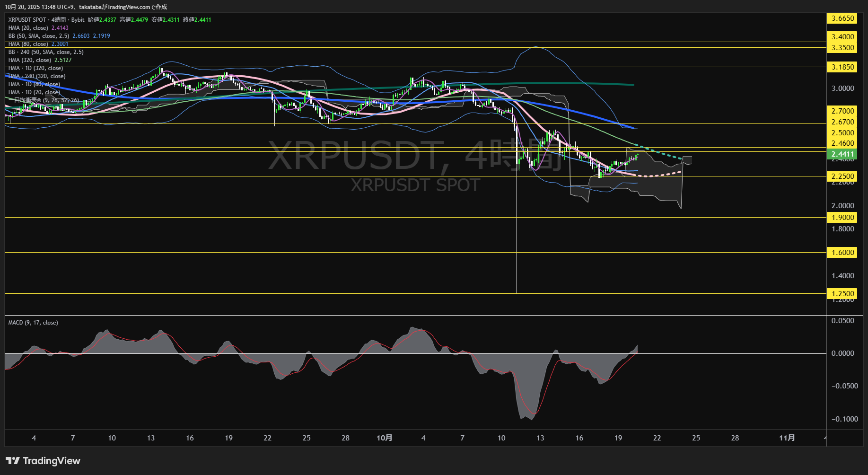This screenshot has width=868, height=475.
Task: Click the 2.2500 yellow price label
Action: coord(842,176)
